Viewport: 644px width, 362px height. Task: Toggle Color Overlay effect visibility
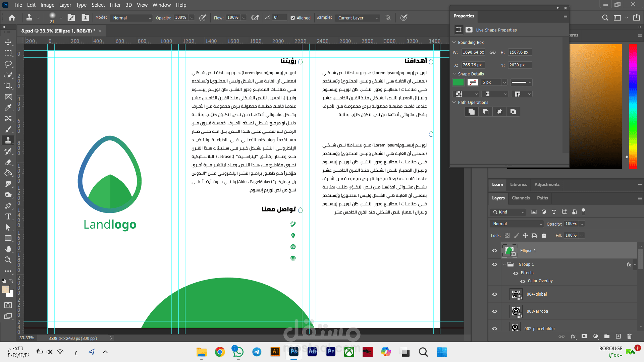point(523,281)
